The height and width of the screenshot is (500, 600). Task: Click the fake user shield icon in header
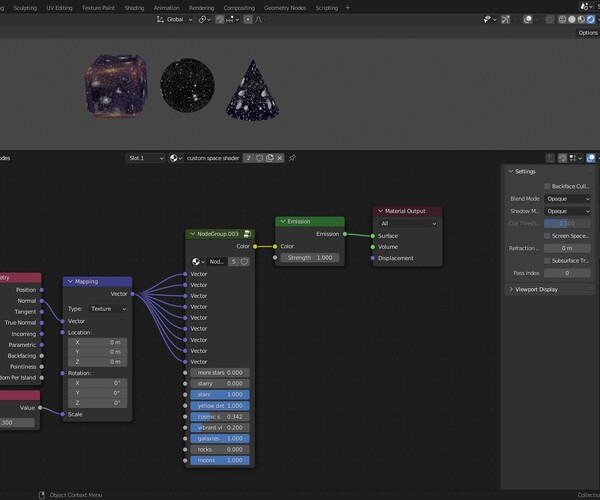click(259, 158)
